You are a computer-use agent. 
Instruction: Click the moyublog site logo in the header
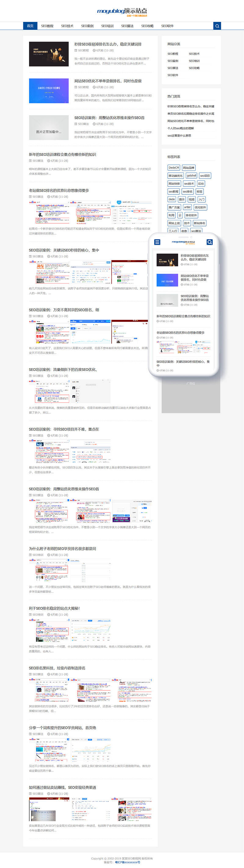click(122, 12)
